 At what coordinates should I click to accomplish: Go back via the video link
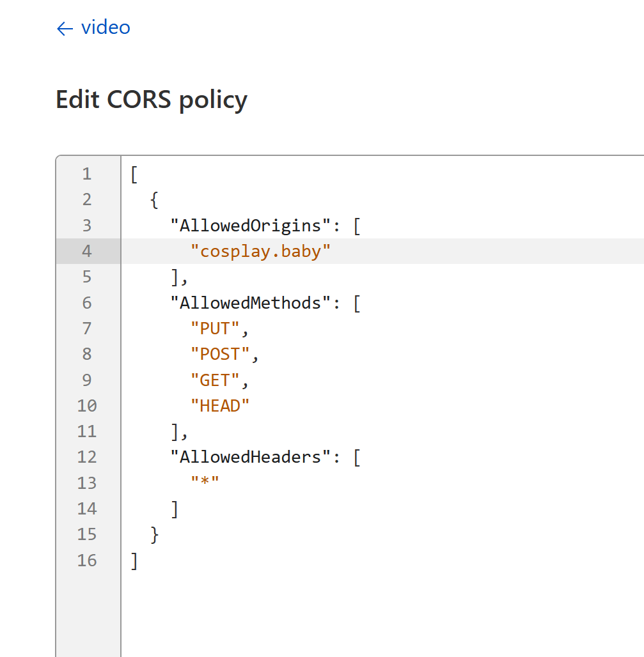[106, 27]
